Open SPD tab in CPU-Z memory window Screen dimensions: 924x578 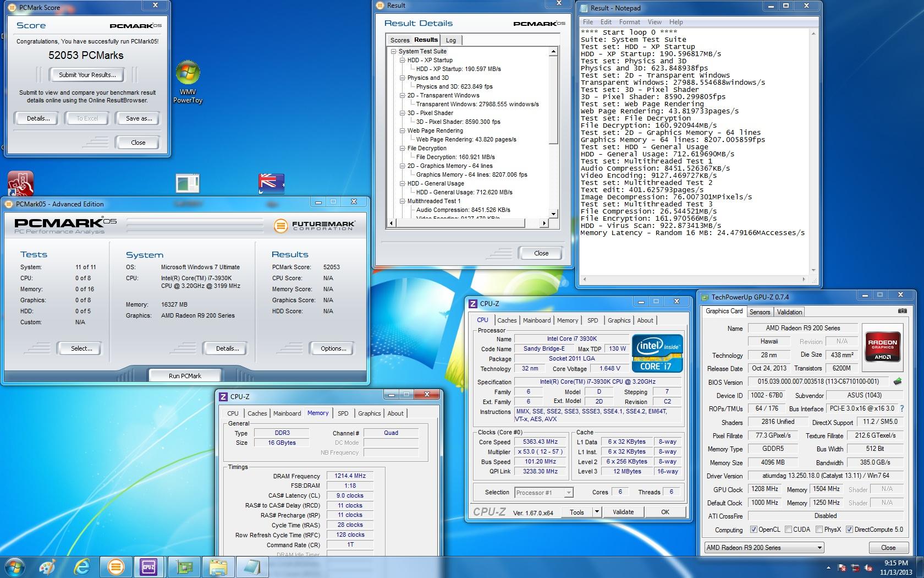343,413
